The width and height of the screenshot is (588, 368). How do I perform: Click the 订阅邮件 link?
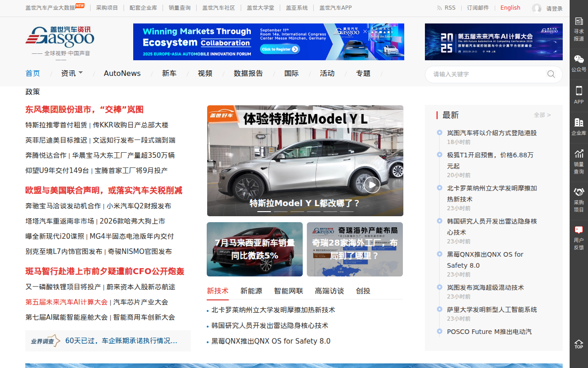pyautogui.click(x=478, y=8)
